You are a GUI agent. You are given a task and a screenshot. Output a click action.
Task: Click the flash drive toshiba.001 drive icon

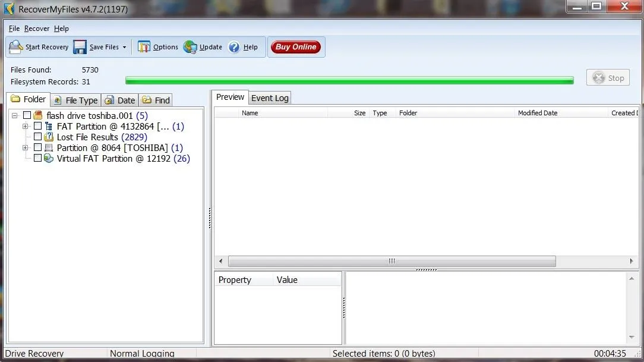coord(38,115)
